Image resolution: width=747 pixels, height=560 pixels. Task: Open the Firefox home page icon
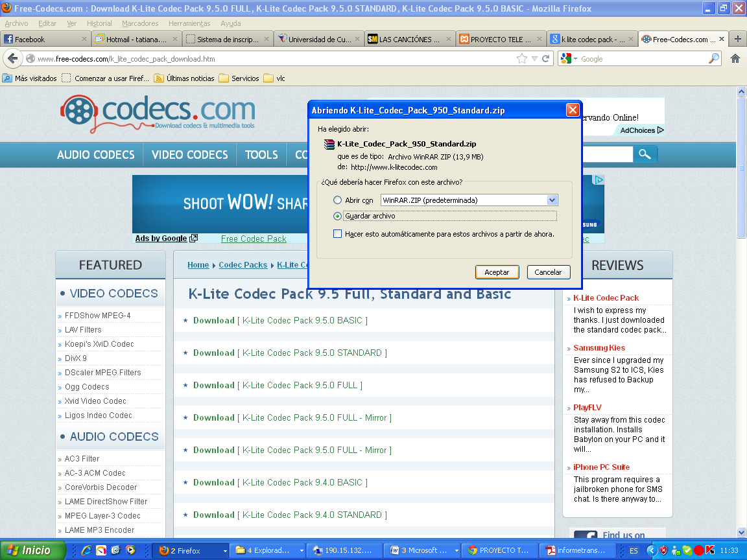(735, 58)
